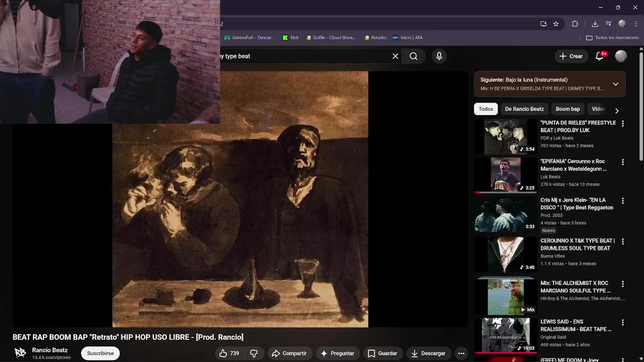Open PUNTA DE RIELES video thumbnail
The width and height of the screenshot is (644, 362).
506,137
